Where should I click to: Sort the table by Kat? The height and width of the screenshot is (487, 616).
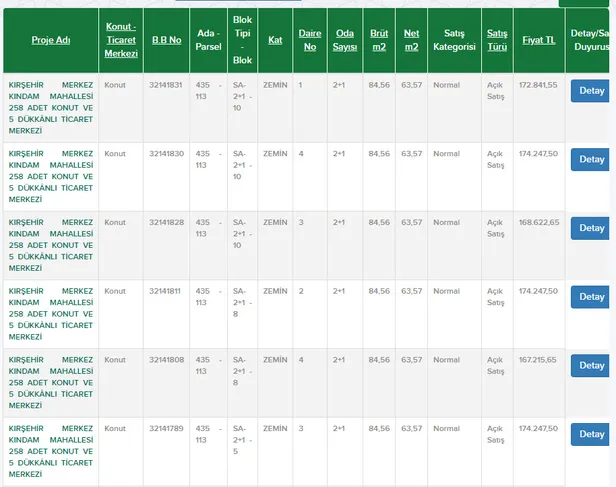pos(275,40)
